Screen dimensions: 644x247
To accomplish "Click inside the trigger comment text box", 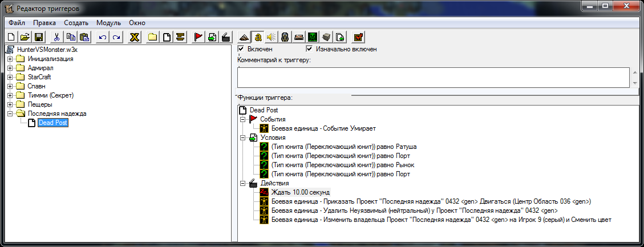I will [434, 77].
